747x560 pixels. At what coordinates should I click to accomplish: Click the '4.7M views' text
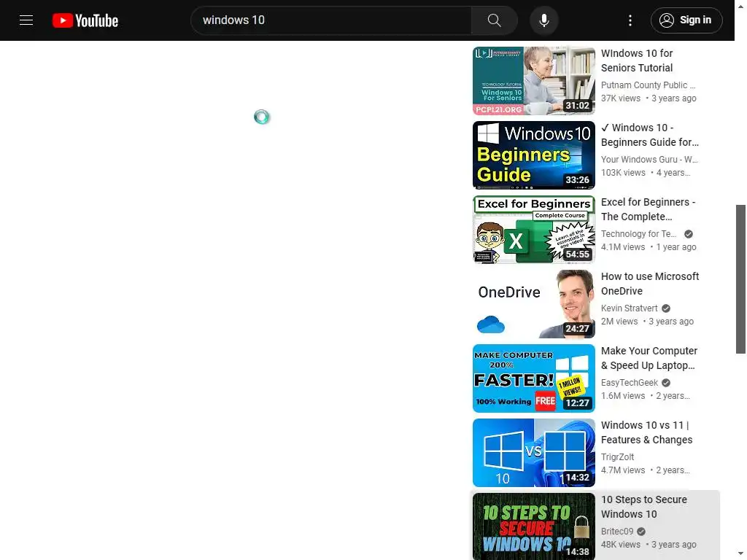623,470
